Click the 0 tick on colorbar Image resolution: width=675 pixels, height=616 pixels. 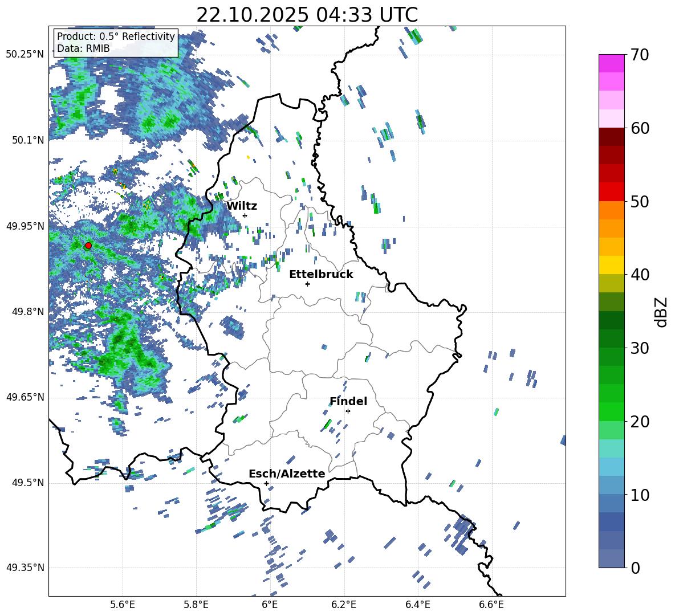tap(635, 568)
